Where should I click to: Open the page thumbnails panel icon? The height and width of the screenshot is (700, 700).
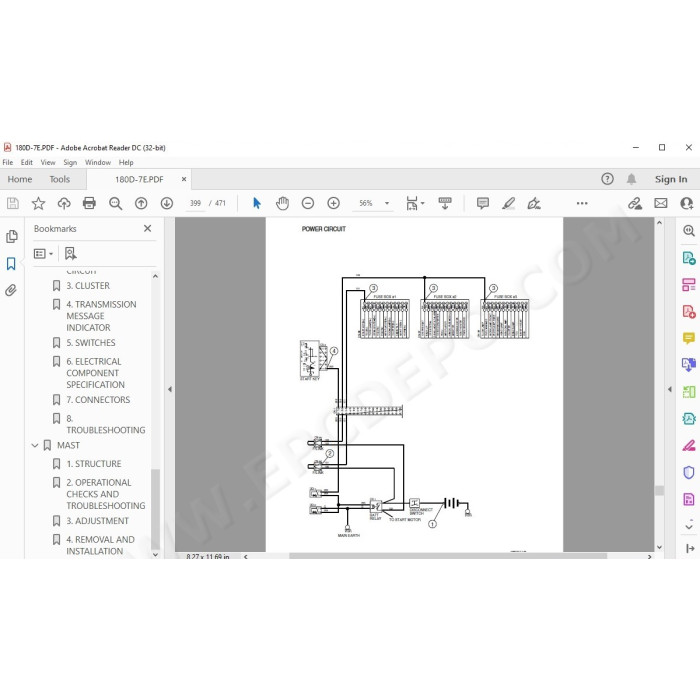click(12, 237)
